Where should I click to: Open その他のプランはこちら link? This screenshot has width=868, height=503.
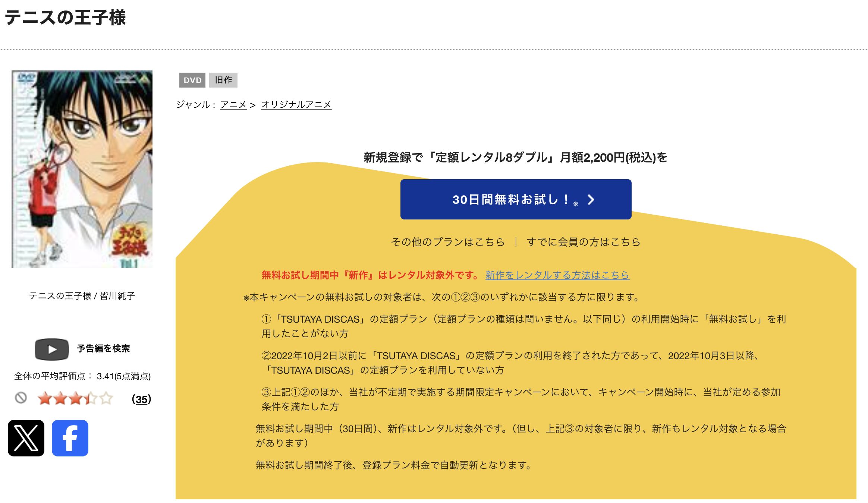click(x=447, y=242)
